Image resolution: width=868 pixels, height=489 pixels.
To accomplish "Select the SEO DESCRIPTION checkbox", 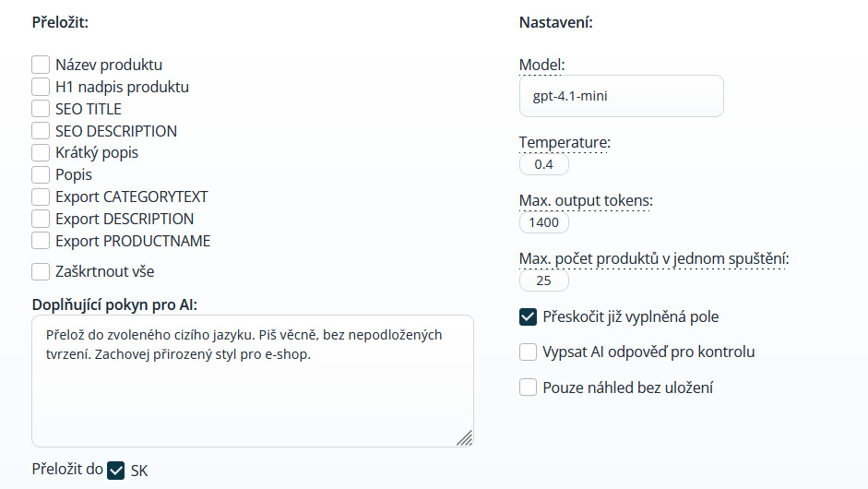I will click(x=41, y=131).
